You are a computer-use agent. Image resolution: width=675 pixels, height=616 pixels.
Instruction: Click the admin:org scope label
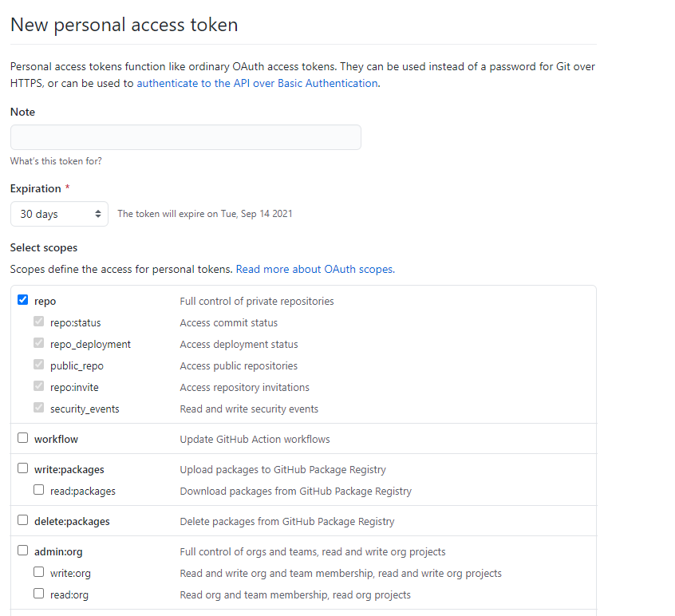[58, 551]
